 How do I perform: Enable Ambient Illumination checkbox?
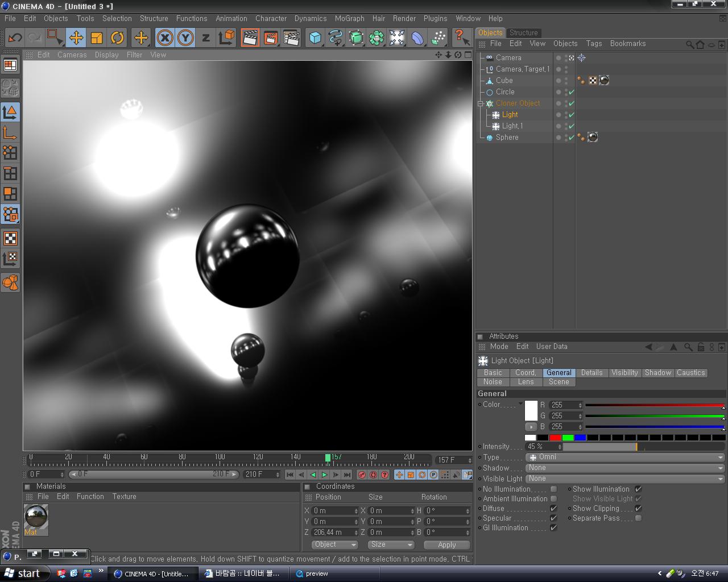pyautogui.click(x=553, y=498)
